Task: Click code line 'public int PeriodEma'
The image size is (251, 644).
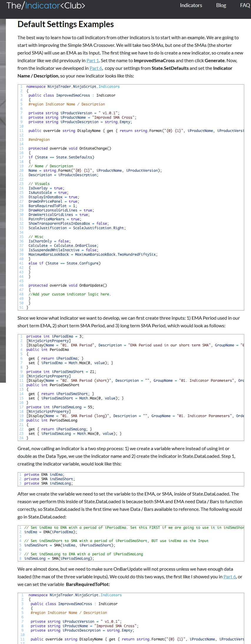Action: point(47,350)
